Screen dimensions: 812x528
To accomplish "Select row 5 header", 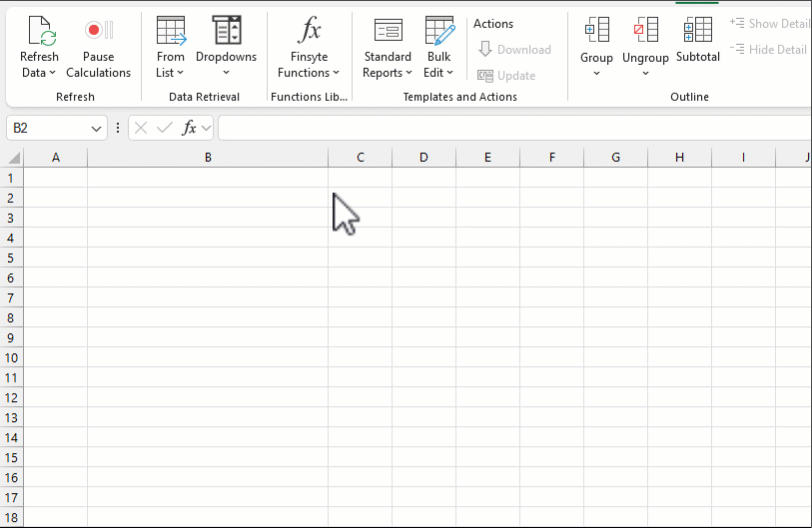I will coord(11,258).
